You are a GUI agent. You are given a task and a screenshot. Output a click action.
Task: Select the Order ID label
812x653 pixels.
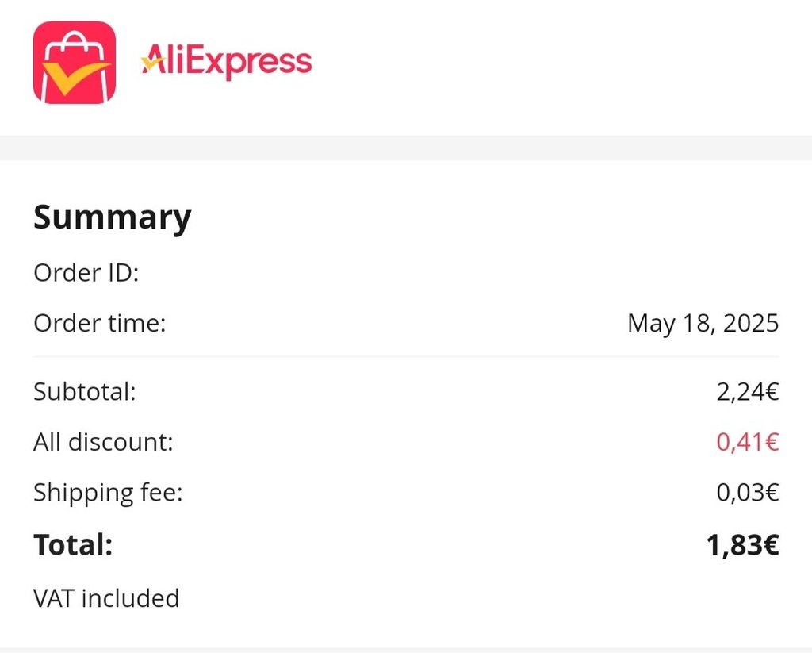86,274
